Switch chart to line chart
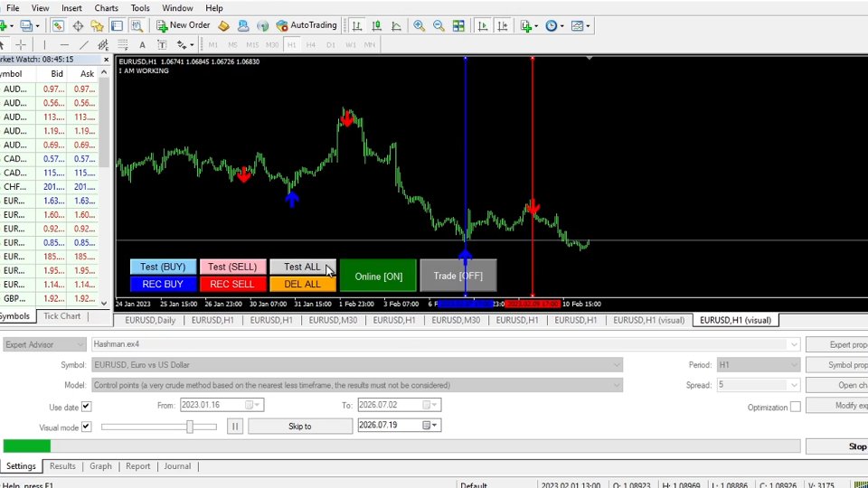The width and height of the screenshot is (868, 488). [x=396, y=25]
